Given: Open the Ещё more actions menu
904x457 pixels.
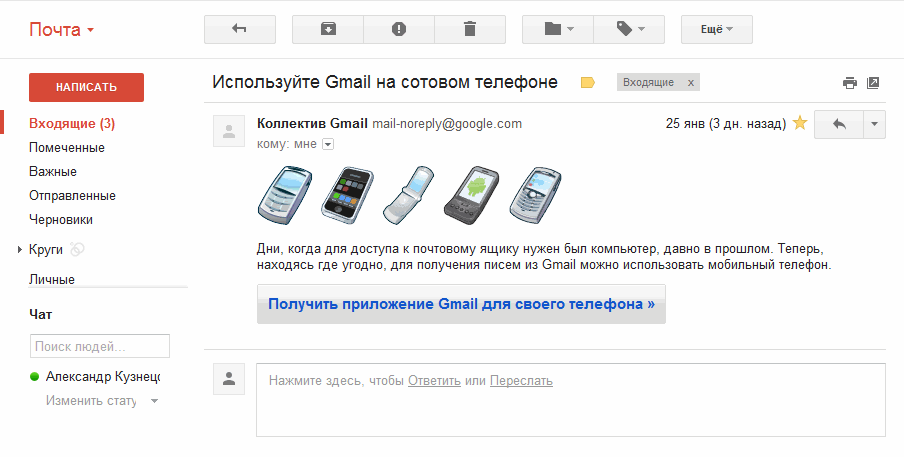Looking at the screenshot, I should click(x=717, y=29).
